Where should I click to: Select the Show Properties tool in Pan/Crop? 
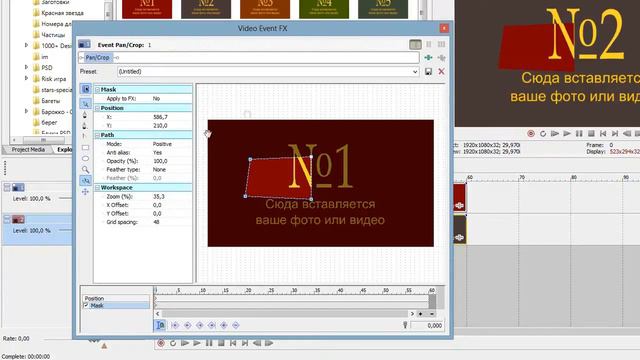(85, 89)
